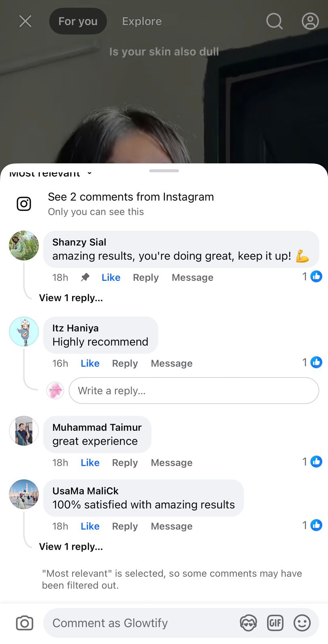The width and height of the screenshot is (328, 644).
Task: Open the profile account icon
Action: 310,21
